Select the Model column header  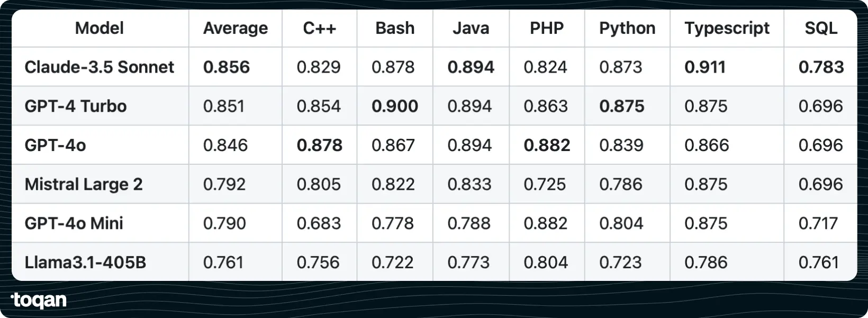[x=100, y=28]
